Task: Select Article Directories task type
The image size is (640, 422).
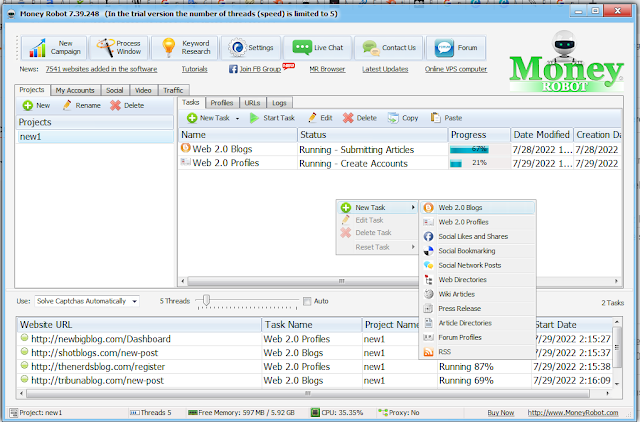Action: 478,323
